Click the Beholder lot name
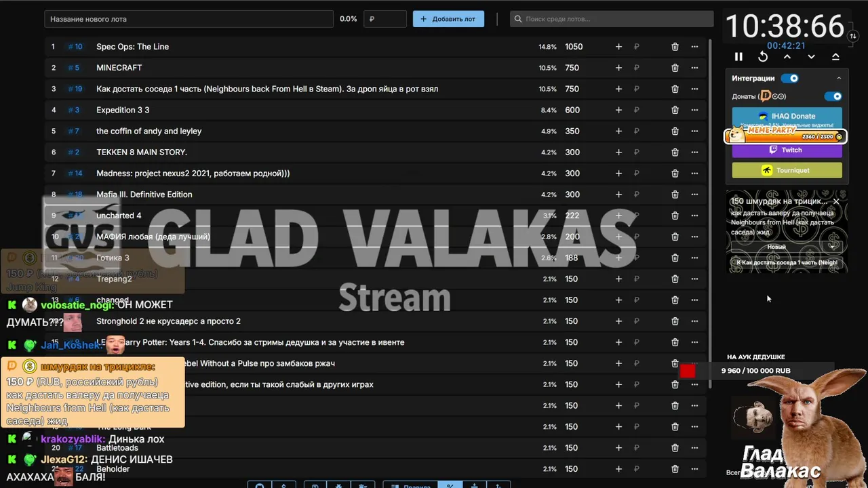Screen dimensions: 868x488 click(x=113, y=469)
